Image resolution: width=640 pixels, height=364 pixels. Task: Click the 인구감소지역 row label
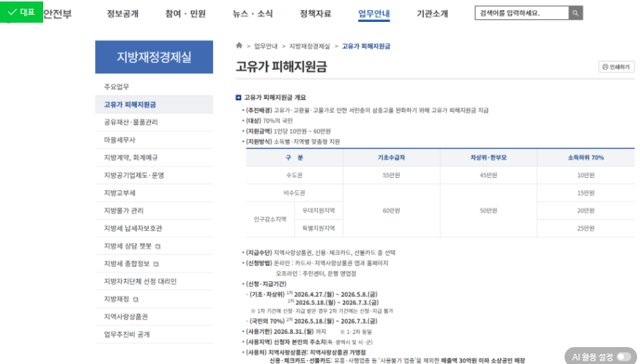[x=270, y=219]
